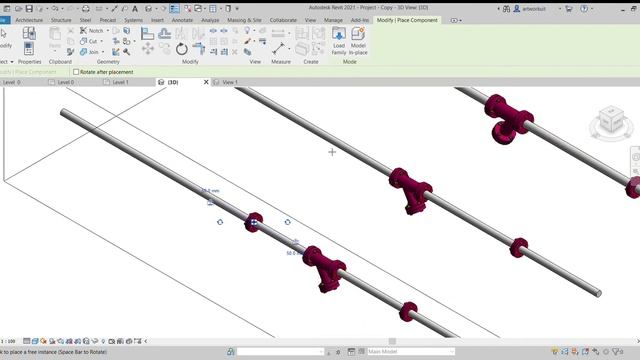Click the navigation bar wheel icon at right edge
Image resolution: width=640 pixels, height=360 pixels.
coord(636,157)
